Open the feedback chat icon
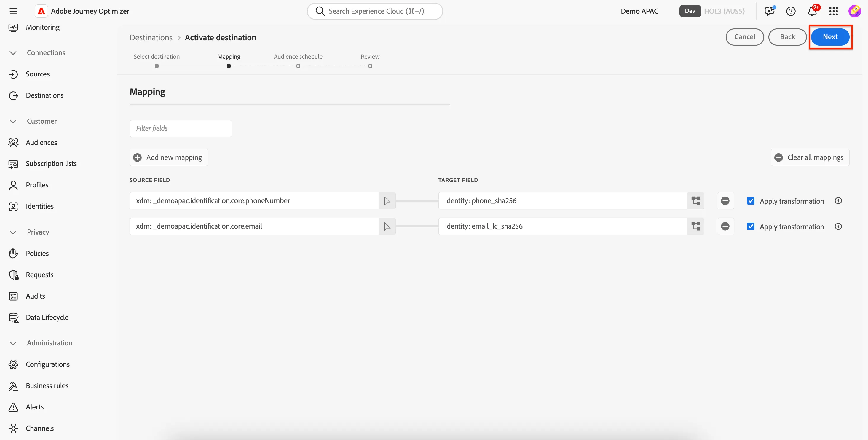The width and height of the screenshot is (868, 440). (769, 11)
